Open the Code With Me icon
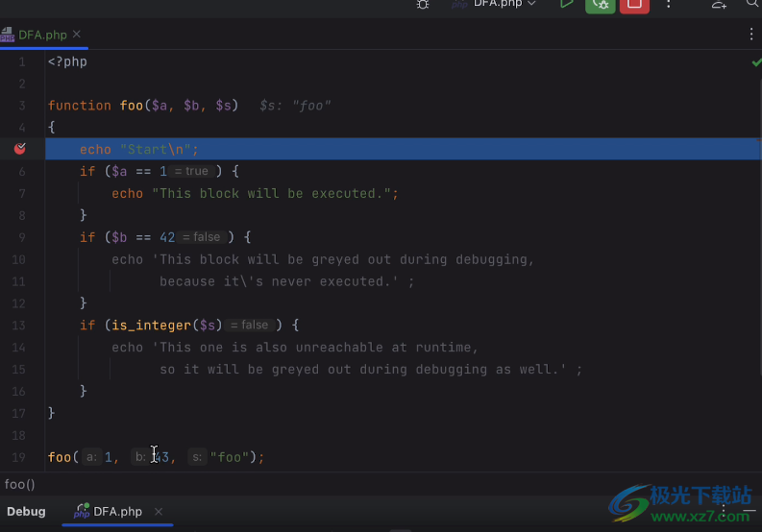Viewport: 762px width, 532px height. (719, 5)
